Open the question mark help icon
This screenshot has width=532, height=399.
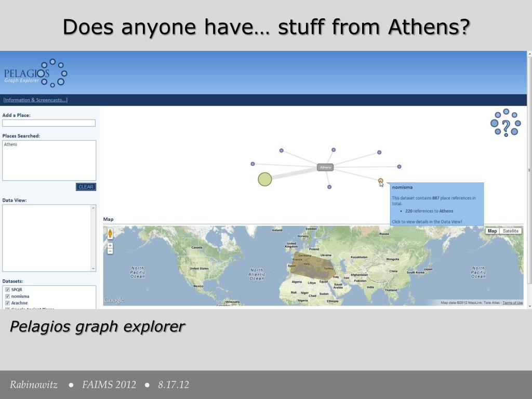(x=506, y=123)
